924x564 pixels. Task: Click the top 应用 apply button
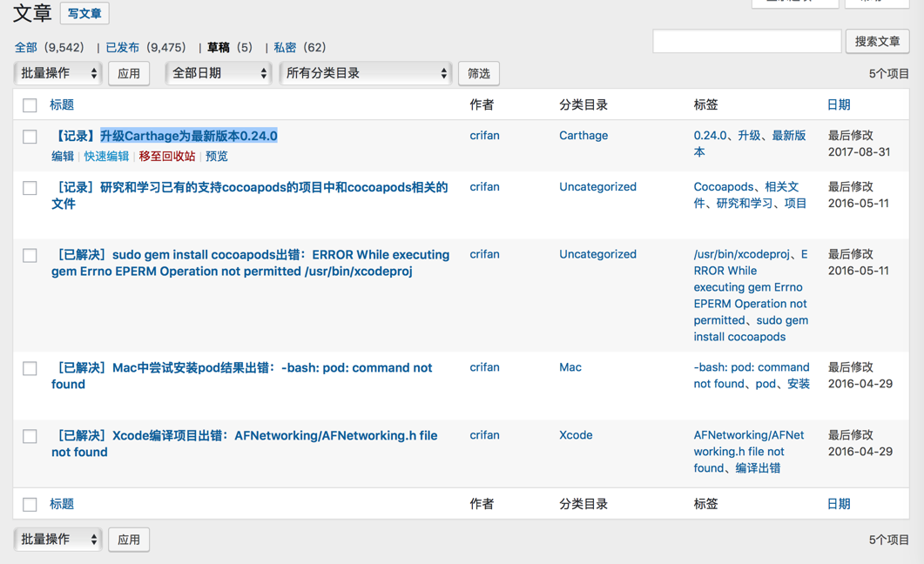click(129, 74)
